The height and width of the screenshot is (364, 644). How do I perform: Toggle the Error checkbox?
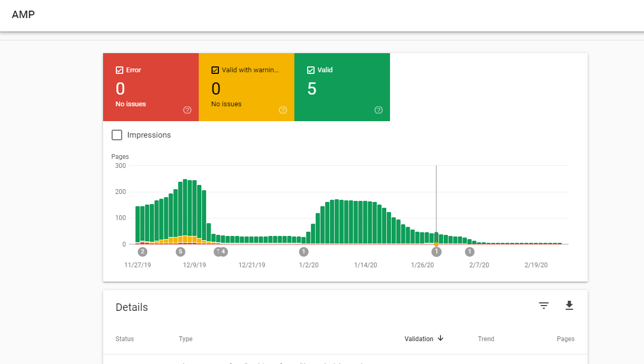[120, 70]
